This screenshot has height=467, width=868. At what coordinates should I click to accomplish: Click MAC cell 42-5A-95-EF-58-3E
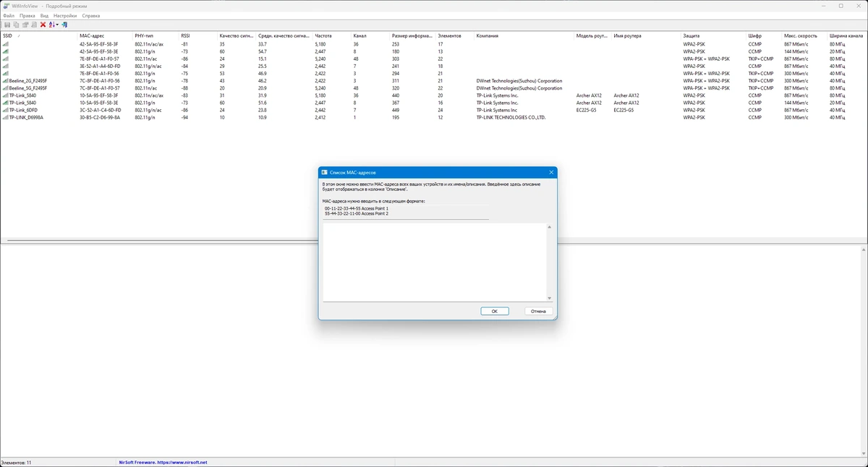pos(99,51)
